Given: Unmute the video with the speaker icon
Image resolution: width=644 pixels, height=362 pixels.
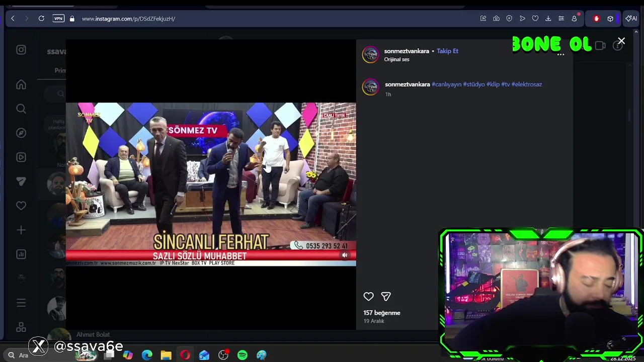Looking at the screenshot, I should click(x=345, y=255).
